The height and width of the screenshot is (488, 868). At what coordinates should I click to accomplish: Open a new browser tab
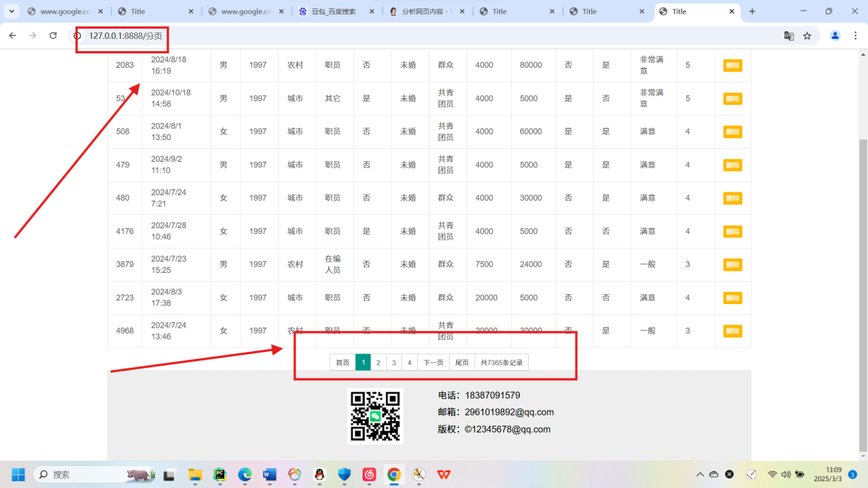tap(752, 11)
